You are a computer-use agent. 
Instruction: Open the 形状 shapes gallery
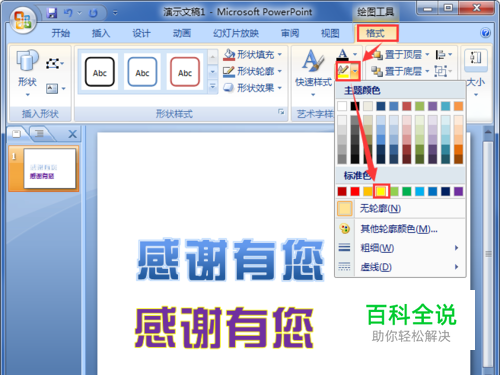tap(27, 73)
